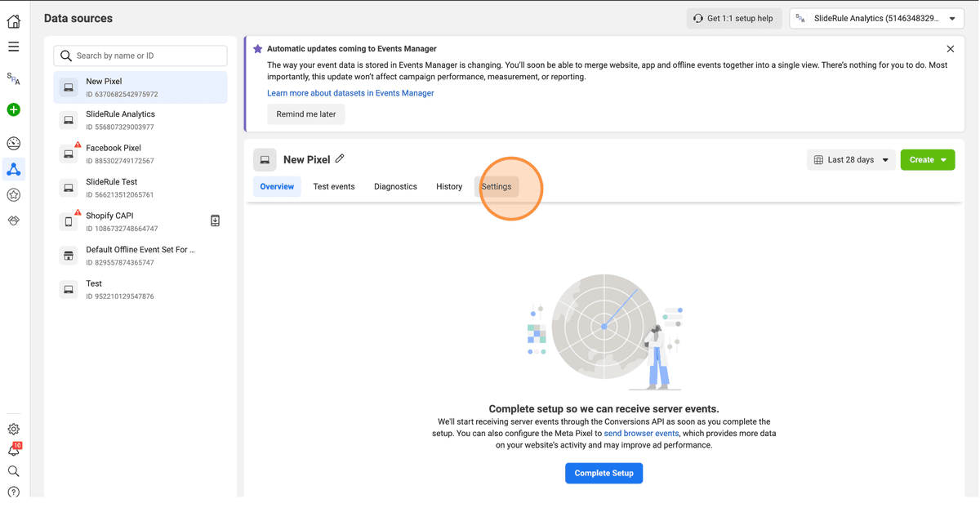Image resolution: width=980 pixels, height=508 pixels.
Task: Click the Remind me later button
Action: coord(306,114)
